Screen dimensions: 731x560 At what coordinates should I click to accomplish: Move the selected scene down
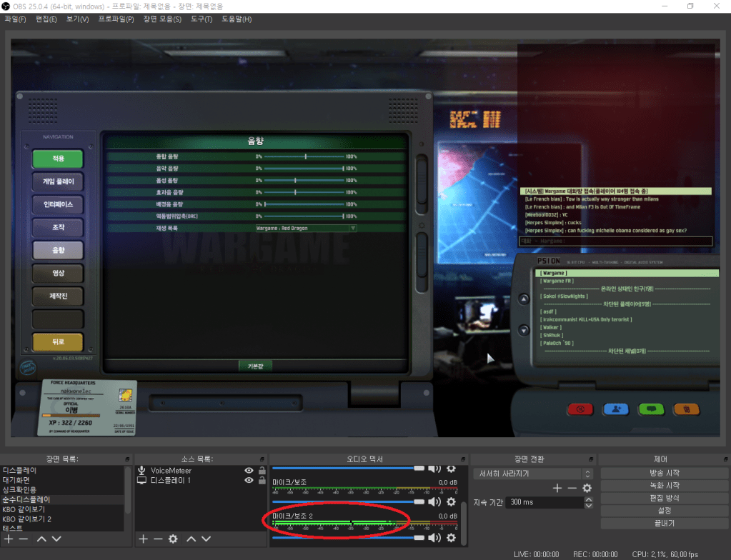click(56, 539)
